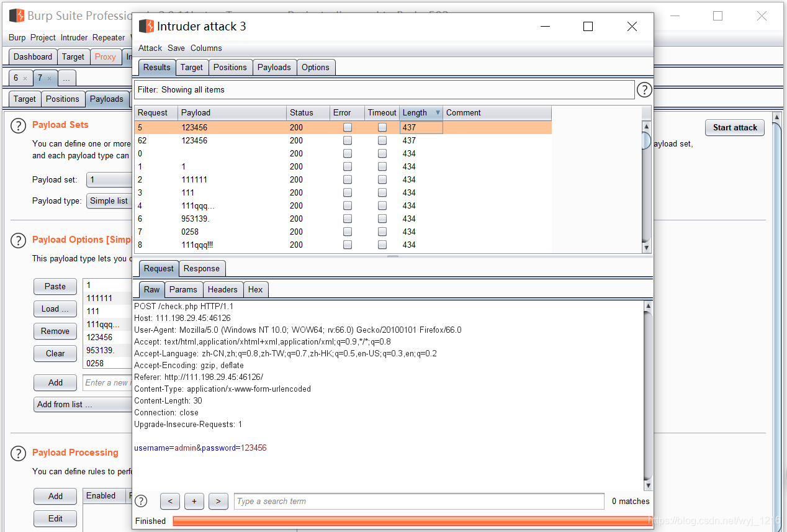This screenshot has width=787, height=532.
Task: Toggle Error checkbox for request 62
Action: point(348,140)
